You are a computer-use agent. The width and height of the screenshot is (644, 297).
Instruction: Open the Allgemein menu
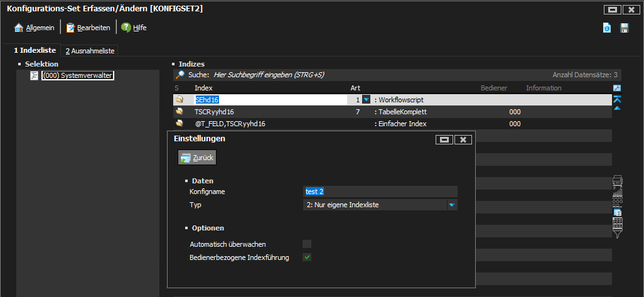pos(35,28)
